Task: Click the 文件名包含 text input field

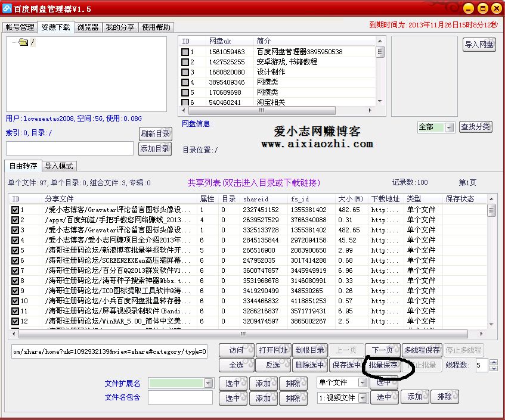Action: [x=180, y=397]
